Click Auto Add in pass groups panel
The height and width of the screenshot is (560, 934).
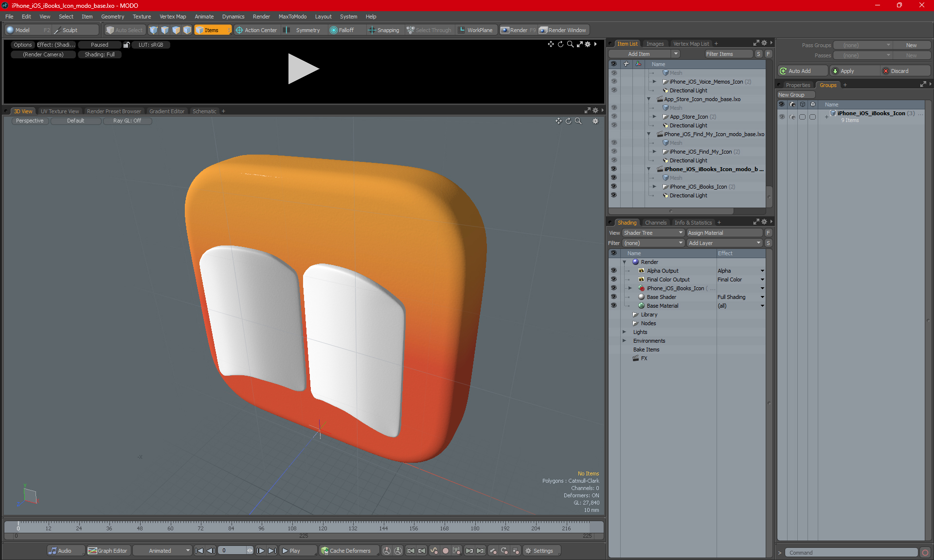pyautogui.click(x=802, y=71)
